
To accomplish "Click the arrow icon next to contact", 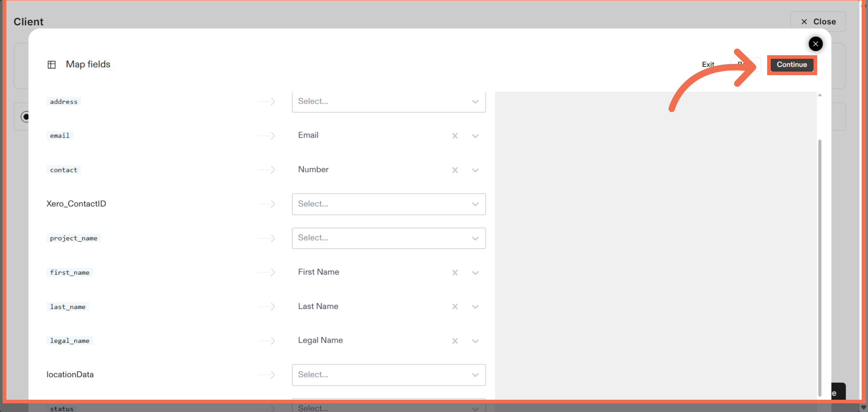I will pos(267,170).
